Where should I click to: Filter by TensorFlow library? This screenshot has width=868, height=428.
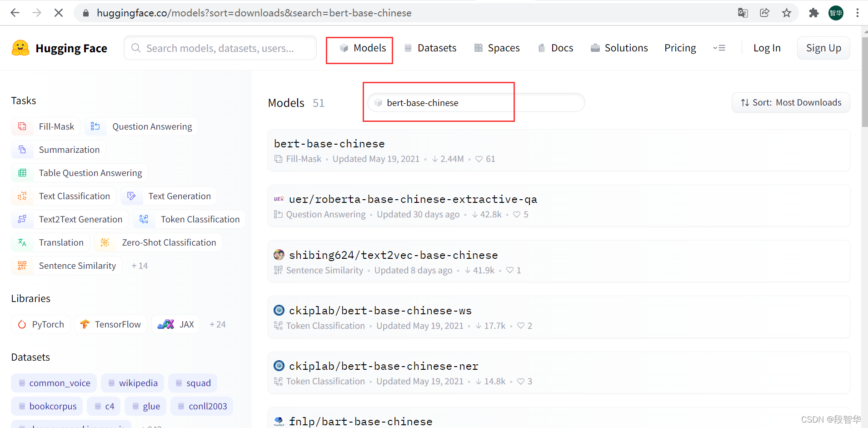coord(111,324)
